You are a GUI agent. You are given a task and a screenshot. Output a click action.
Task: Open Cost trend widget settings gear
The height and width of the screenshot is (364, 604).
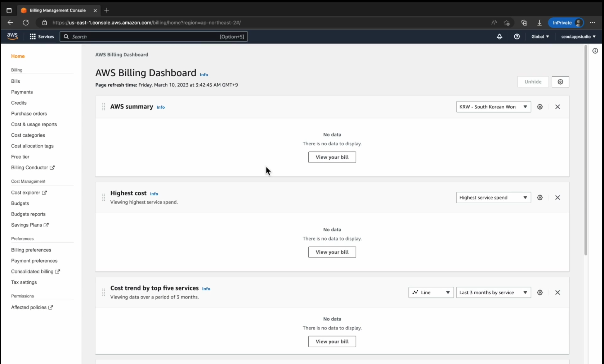pyautogui.click(x=540, y=292)
